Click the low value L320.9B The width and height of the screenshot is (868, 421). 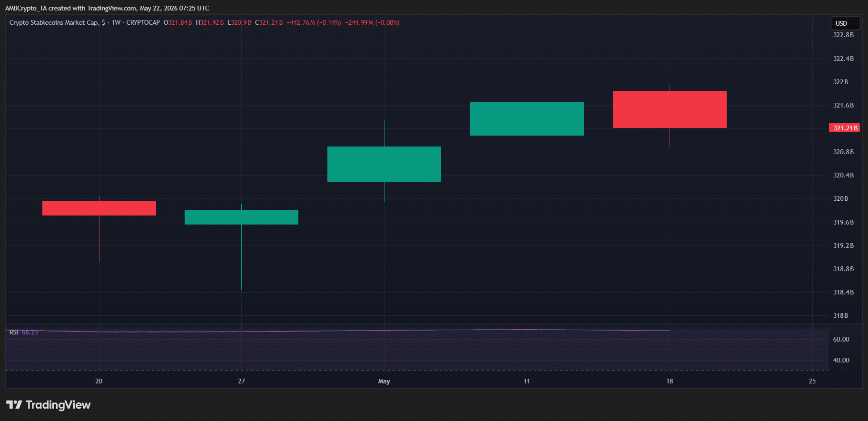pyautogui.click(x=239, y=22)
